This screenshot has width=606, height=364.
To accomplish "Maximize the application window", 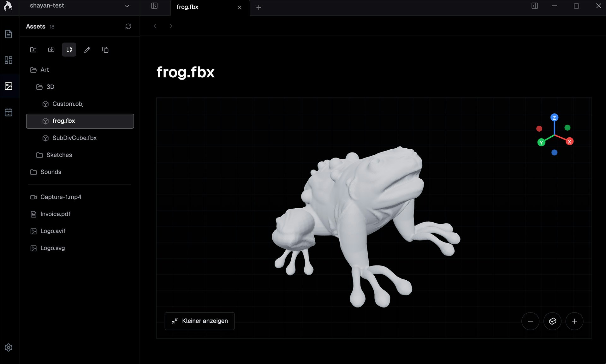I will click(576, 6).
